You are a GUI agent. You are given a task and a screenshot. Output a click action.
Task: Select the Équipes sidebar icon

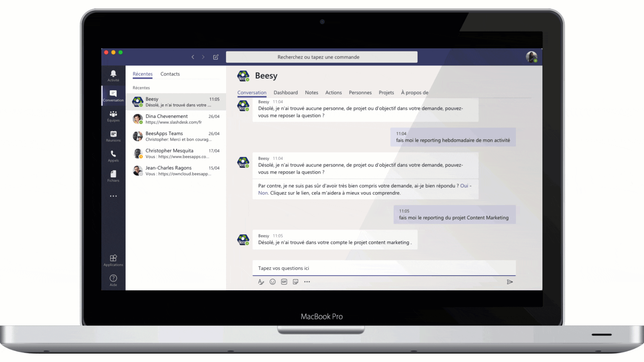point(113,116)
